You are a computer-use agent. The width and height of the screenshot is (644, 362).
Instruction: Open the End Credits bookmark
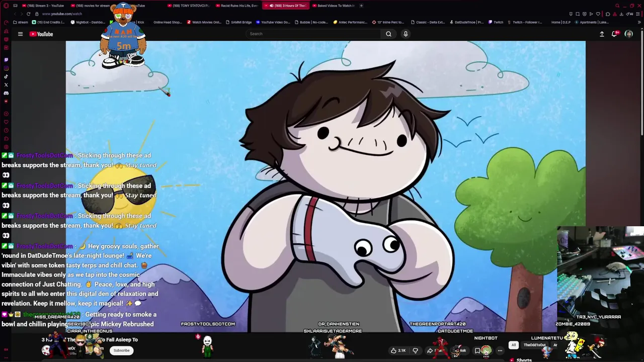click(x=49, y=22)
